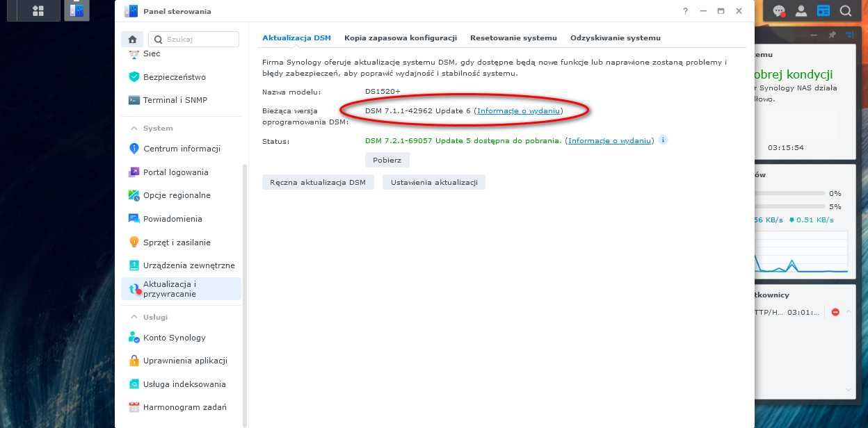Click the red block icon in users widget
Image resolution: width=868 pixels, height=428 pixels.
[x=835, y=313]
